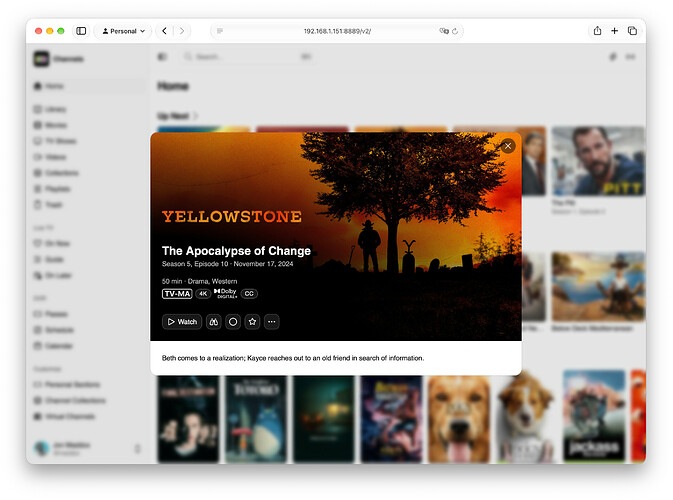Open the jackass movie poster
673x500 pixels.
[x=594, y=416]
